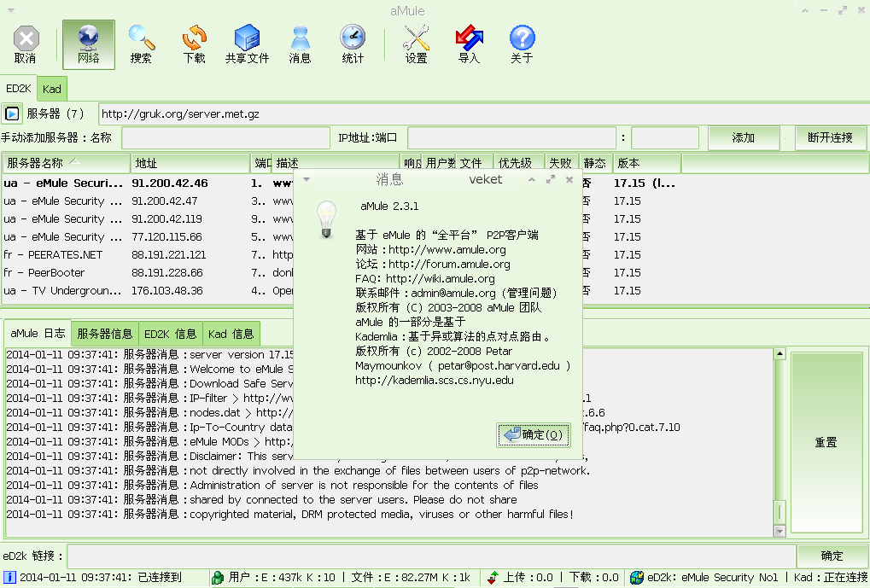
Task: Click the message dialog close button
Action: [x=569, y=180]
